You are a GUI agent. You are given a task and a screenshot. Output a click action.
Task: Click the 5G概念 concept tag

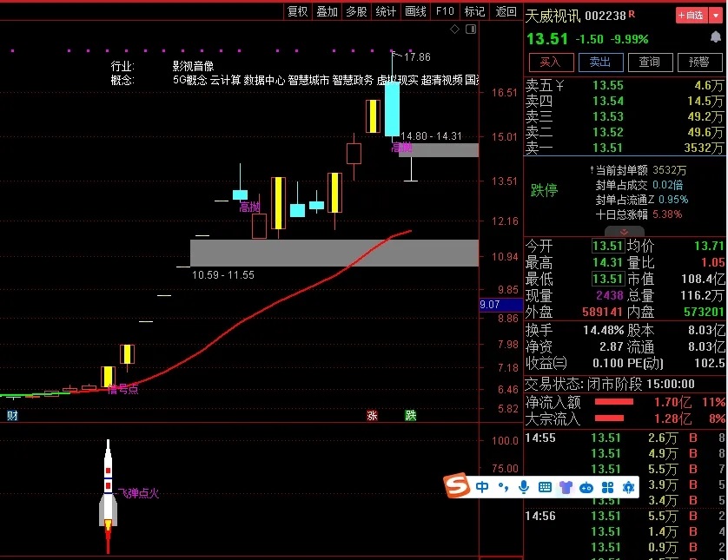click(189, 80)
